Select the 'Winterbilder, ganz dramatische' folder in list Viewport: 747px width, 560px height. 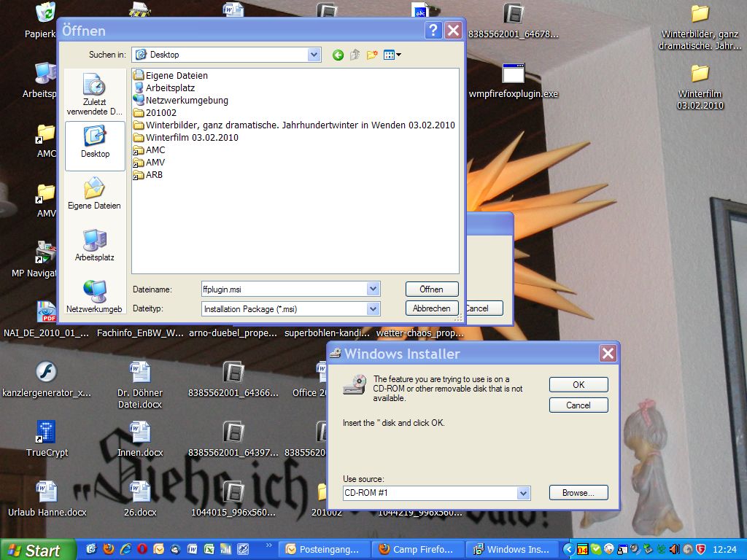coord(295,125)
